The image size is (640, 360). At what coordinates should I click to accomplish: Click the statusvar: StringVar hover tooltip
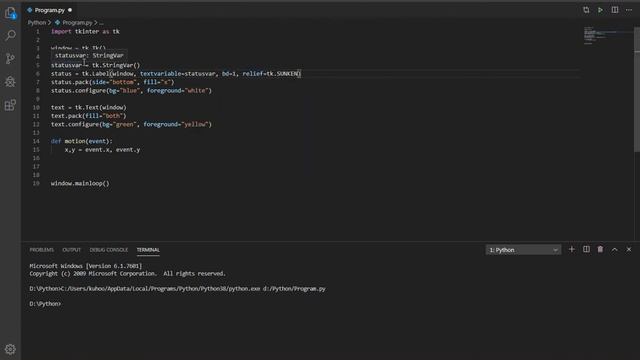(89, 56)
